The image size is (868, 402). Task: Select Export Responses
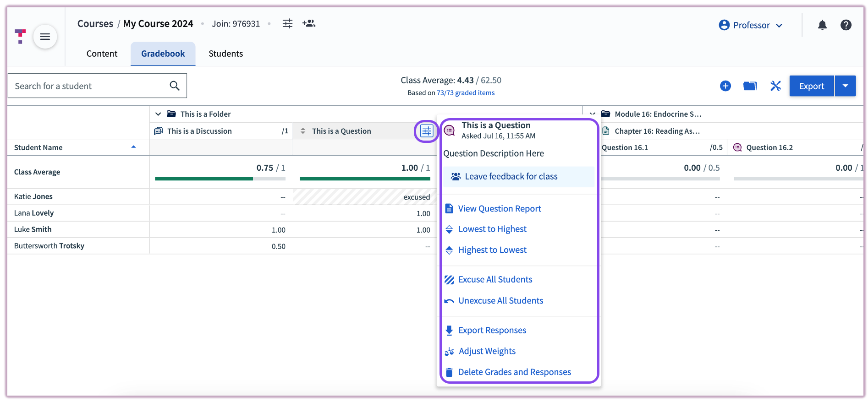[492, 331]
